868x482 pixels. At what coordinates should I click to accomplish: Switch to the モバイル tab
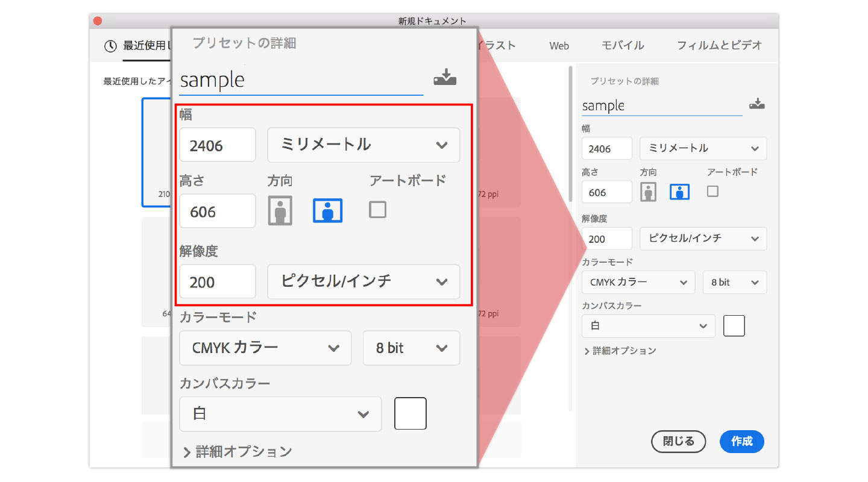coord(623,46)
